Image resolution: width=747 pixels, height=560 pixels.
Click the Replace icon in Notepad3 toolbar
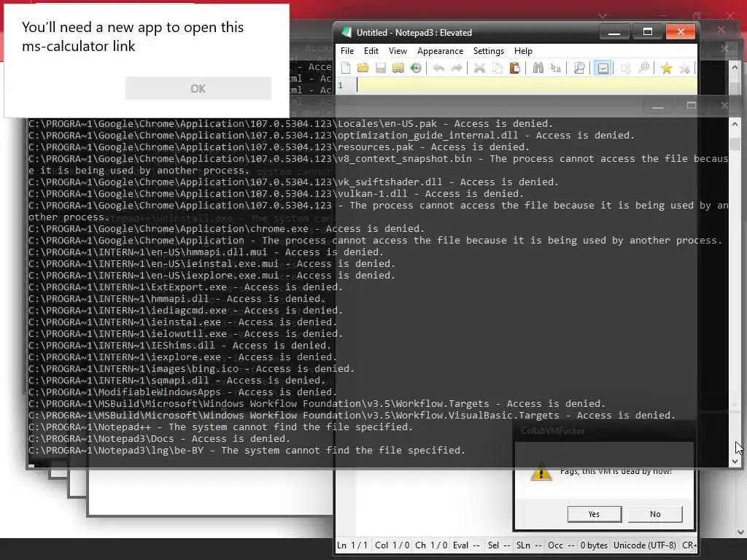555,68
